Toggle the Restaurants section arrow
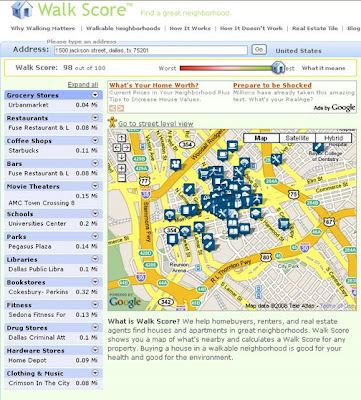 (95, 118)
